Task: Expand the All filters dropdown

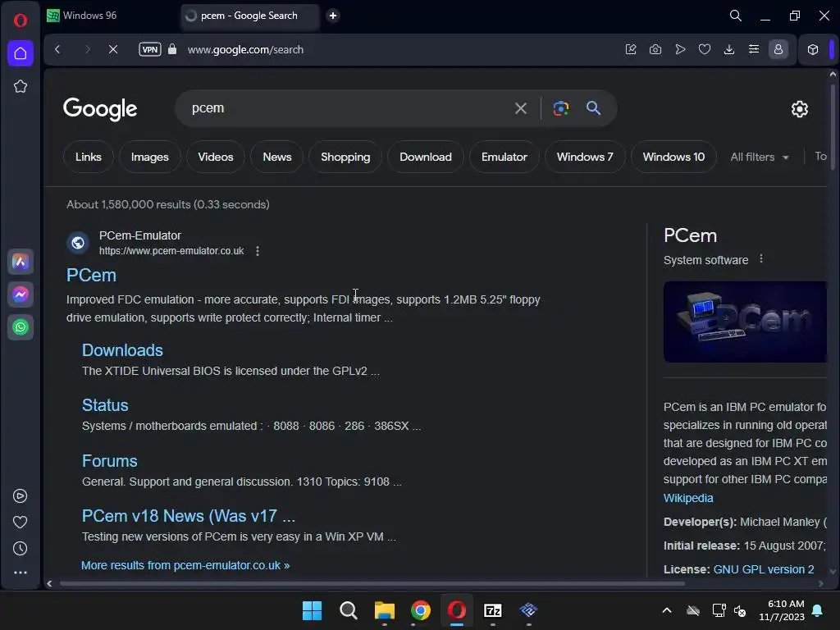Action: pyautogui.click(x=759, y=157)
